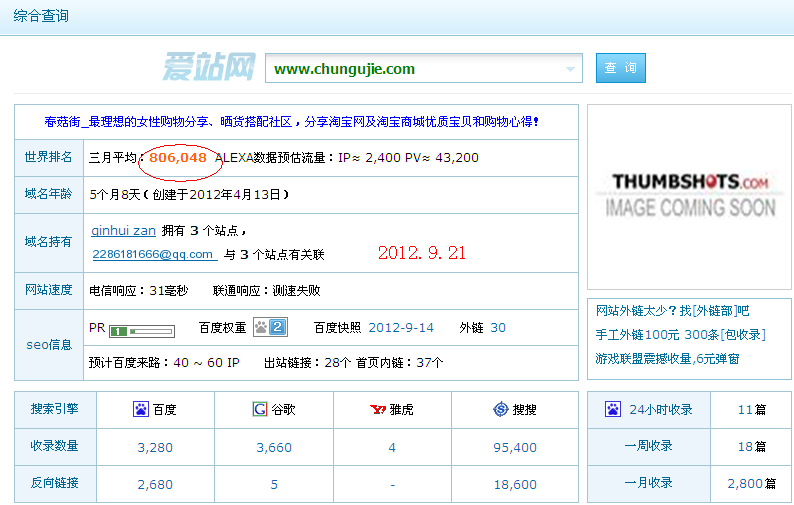Click the 查询 search button
Viewport: 794px width, 505px height.
pyautogui.click(x=620, y=68)
